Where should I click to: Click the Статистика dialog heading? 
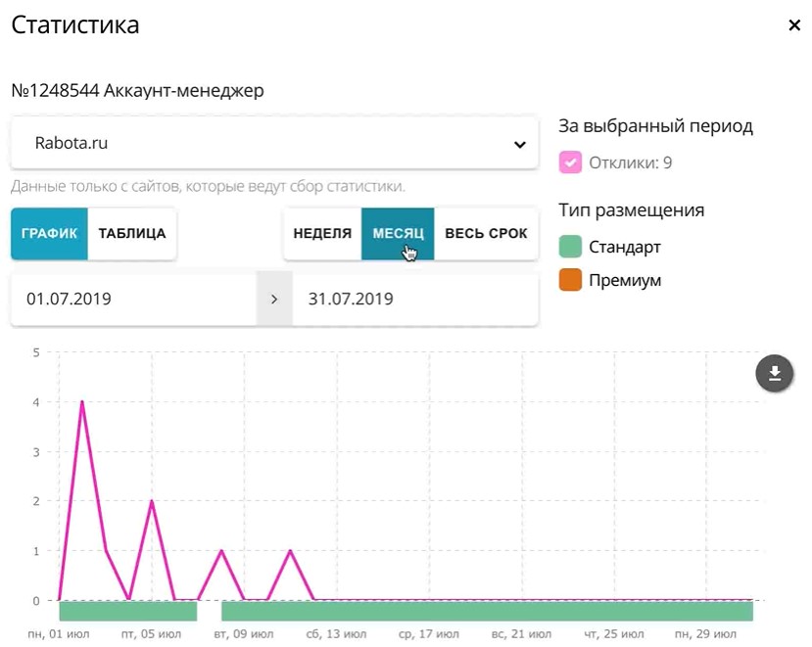pyautogui.click(x=75, y=24)
